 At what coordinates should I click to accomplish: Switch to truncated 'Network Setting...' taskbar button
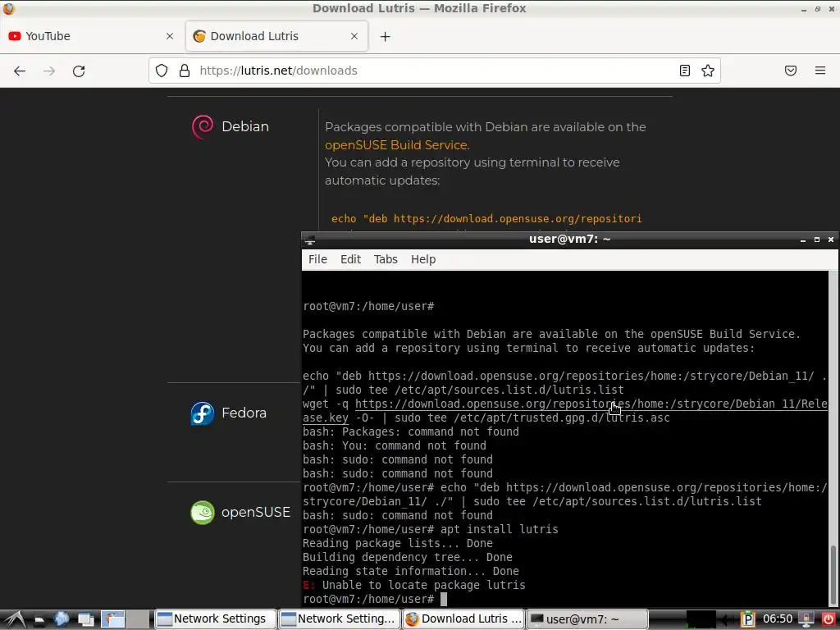(x=340, y=619)
